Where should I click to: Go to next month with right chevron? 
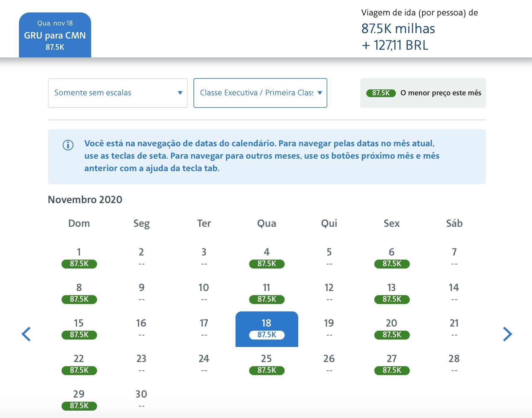[x=507, y=334]
